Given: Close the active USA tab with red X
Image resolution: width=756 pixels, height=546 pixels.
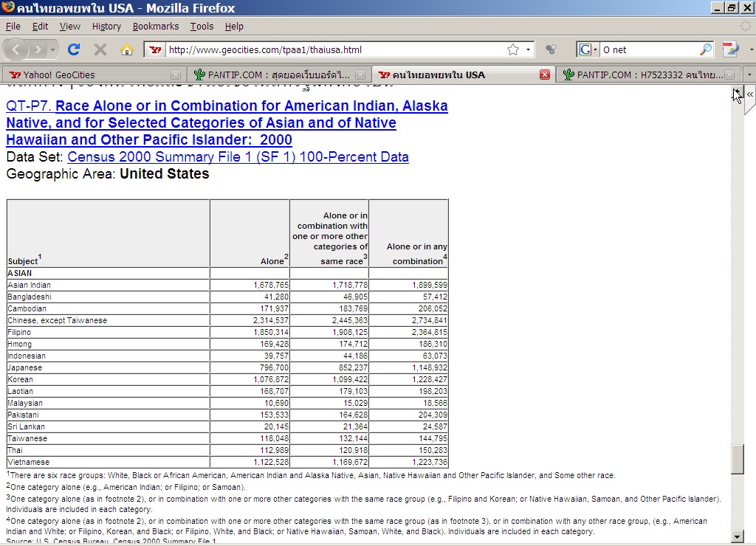Looking at the screenshot, I should (x=545, y=75).
